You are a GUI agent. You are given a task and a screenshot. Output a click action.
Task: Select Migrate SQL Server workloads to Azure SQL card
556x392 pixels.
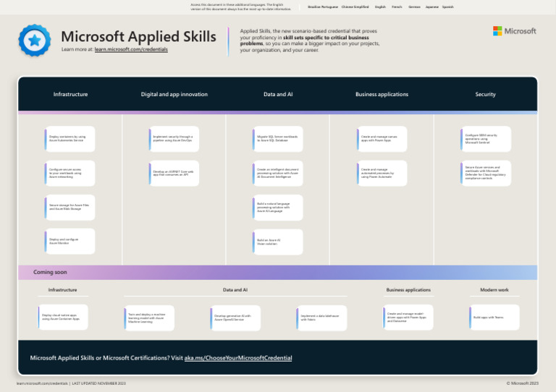(x=278, y=139)
